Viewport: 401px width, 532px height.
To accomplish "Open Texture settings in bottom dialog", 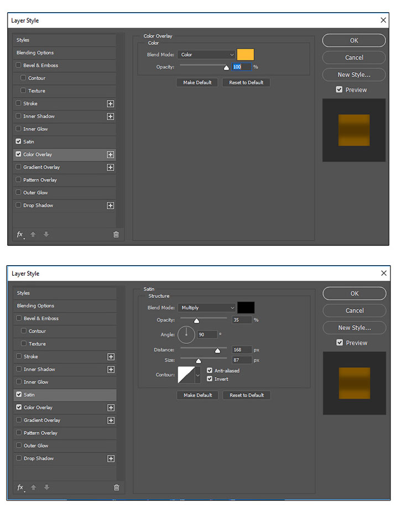I will point(65,344).
